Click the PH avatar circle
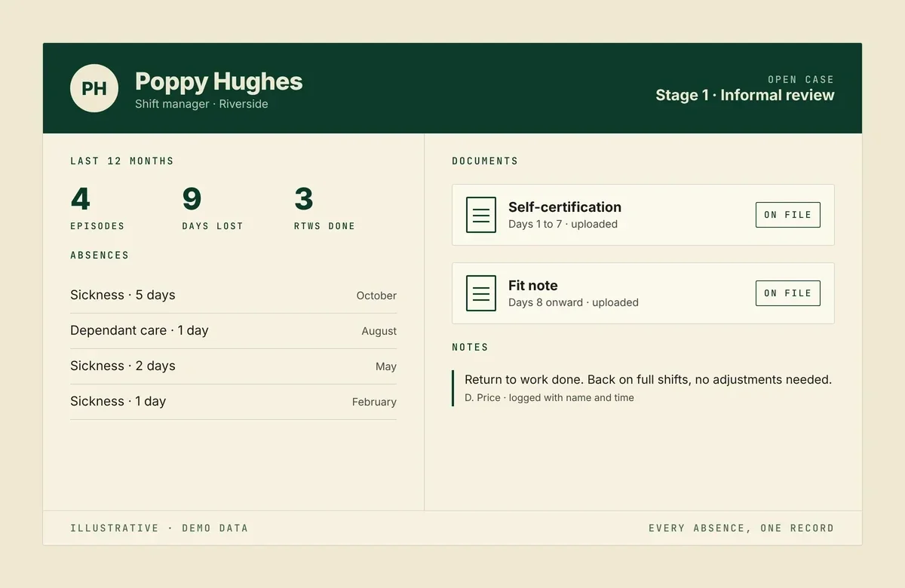 (94, 88)
